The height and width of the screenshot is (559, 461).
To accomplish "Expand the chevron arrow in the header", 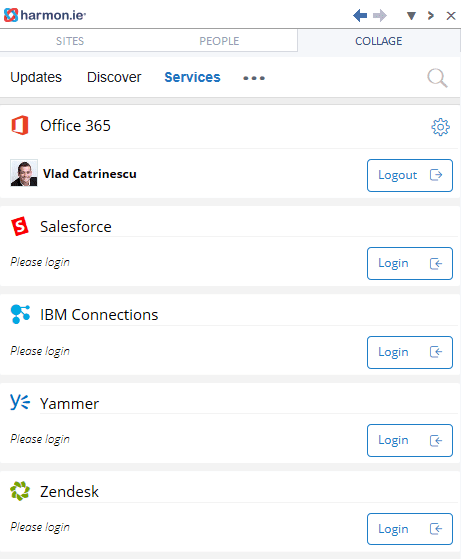I will (431, 15).
